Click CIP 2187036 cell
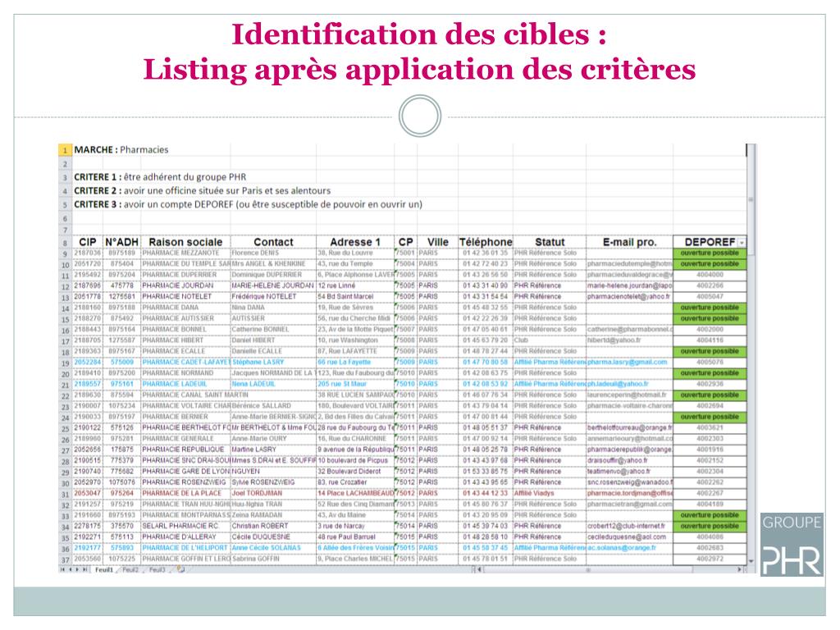Viewport: 840px width, 630px height. point(87,253)
